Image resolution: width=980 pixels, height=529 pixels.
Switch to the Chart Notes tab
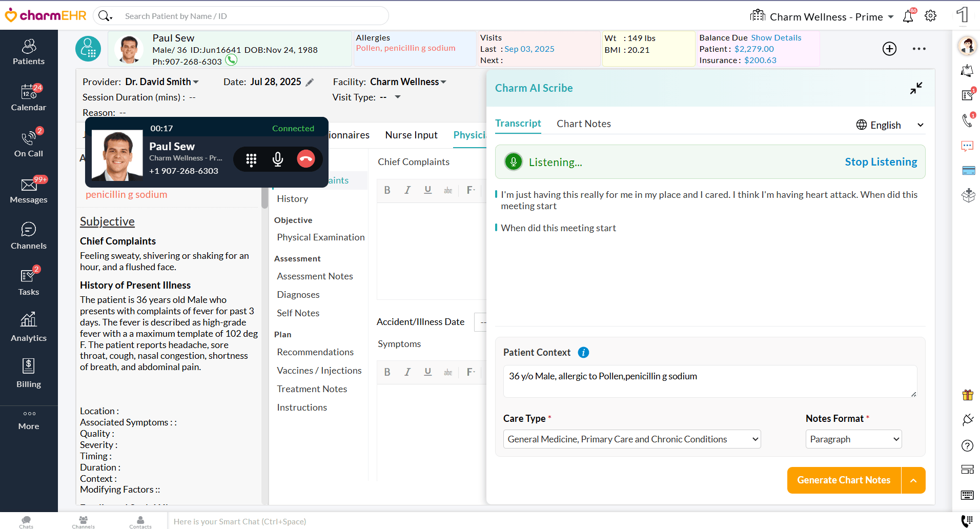point(583,124)
